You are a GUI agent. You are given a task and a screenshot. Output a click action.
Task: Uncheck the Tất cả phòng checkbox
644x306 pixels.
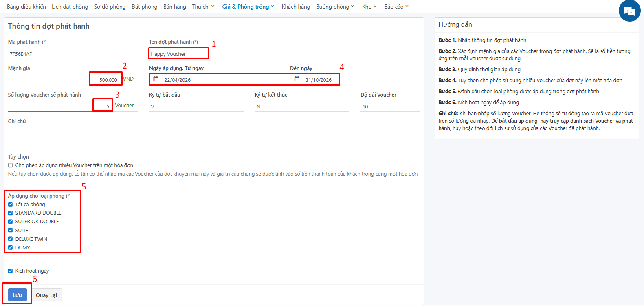[x=11, y=205]
